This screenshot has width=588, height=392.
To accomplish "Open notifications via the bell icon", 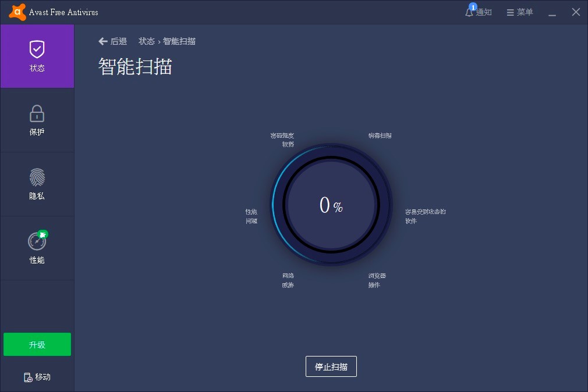I will 469,12.
